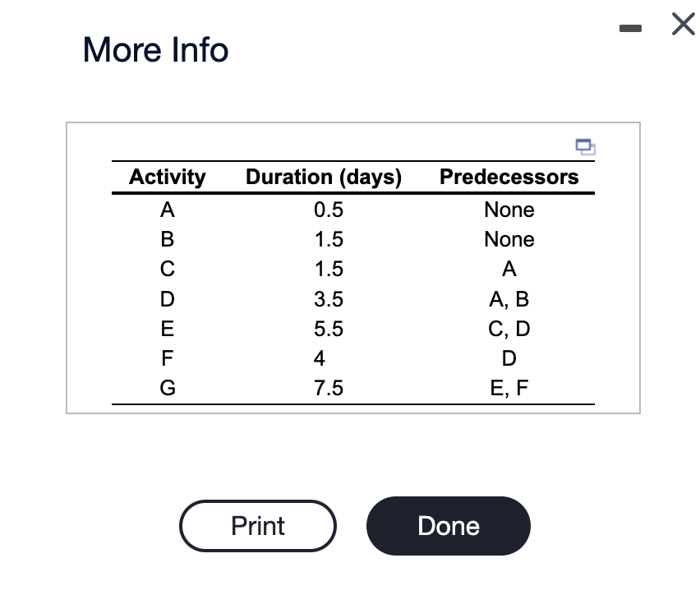Click the duration value 3.5 for Activity D
Image resolution: width=700 pixels, height=595 pixels.
point(329,298)
